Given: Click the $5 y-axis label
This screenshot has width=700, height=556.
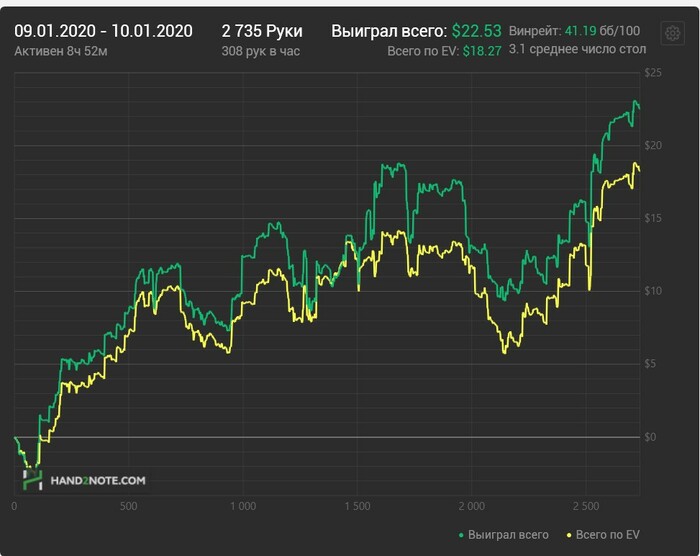Looking at the screenshot, I should 650,364.
